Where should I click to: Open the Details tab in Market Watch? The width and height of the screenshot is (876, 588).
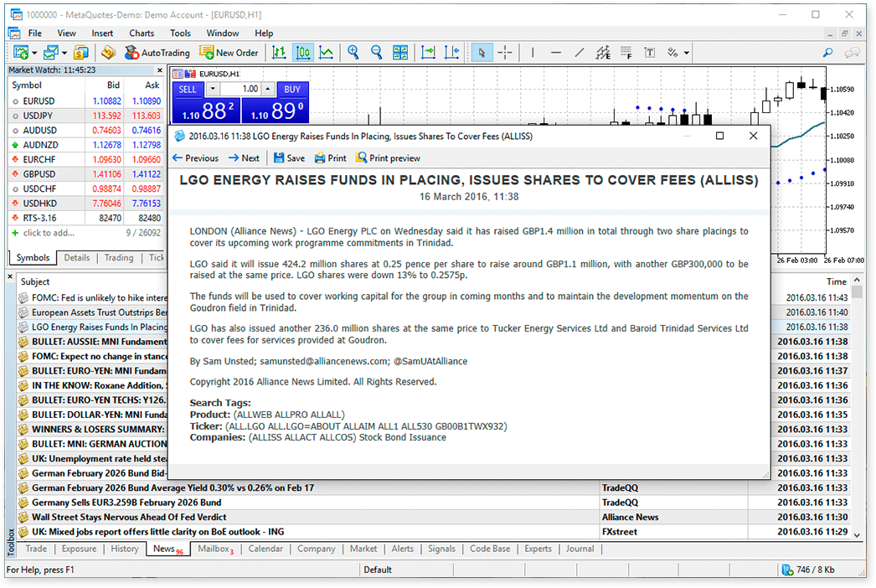(76, 258)
